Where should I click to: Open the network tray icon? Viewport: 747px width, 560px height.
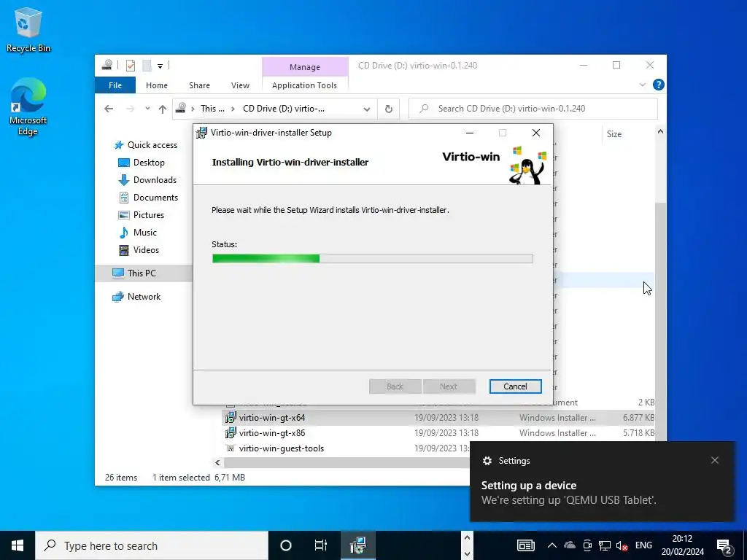point(605,545)
